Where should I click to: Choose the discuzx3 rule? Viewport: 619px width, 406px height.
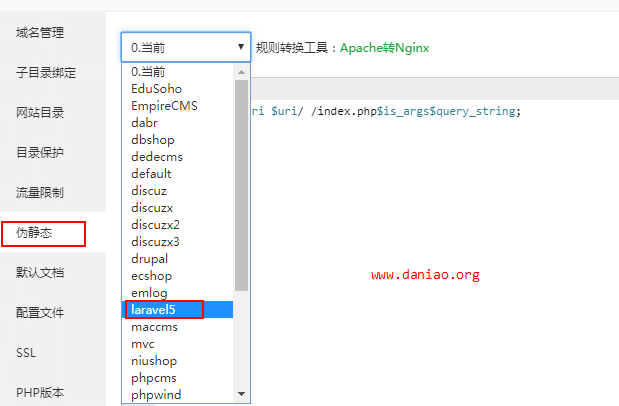click(x=179, y=242)
